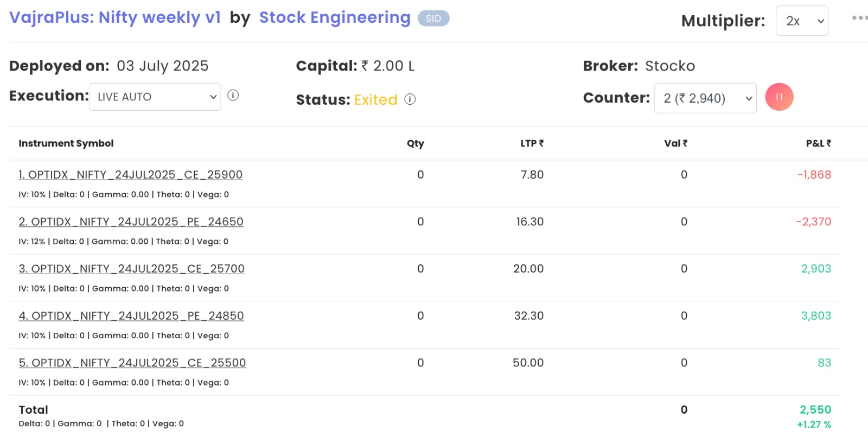Click the SID badge
The width and height of the screenshot is (868, 443).
coord(433,18)
